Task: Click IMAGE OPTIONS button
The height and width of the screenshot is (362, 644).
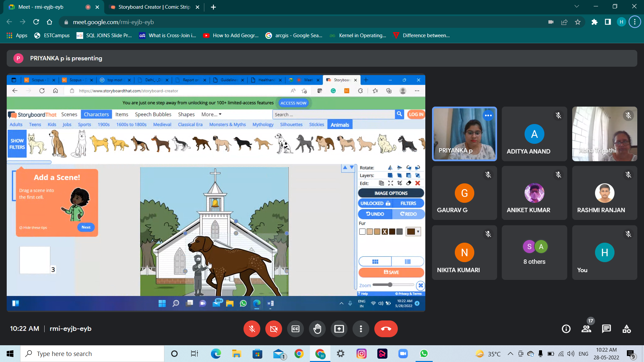Action: pyautogui.click(x=391, y=193)
